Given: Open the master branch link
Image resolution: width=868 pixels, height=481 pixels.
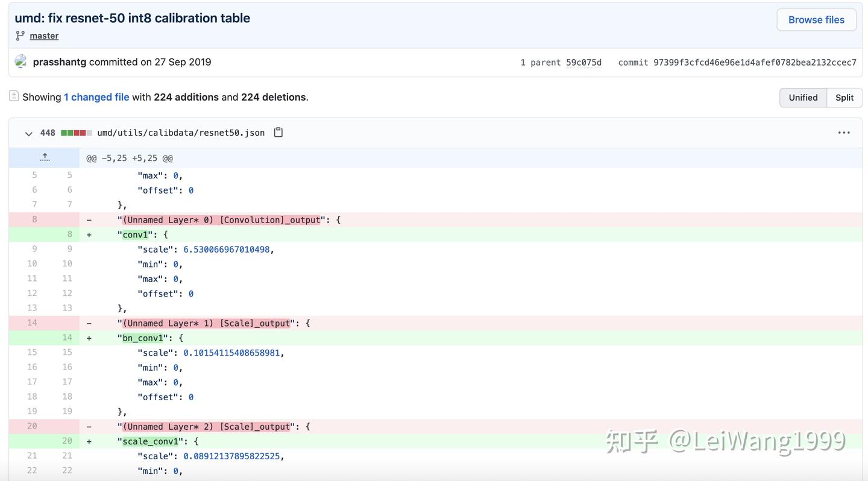Looking at the screenshot, I should pyautogui.click(x=44, y=36).
